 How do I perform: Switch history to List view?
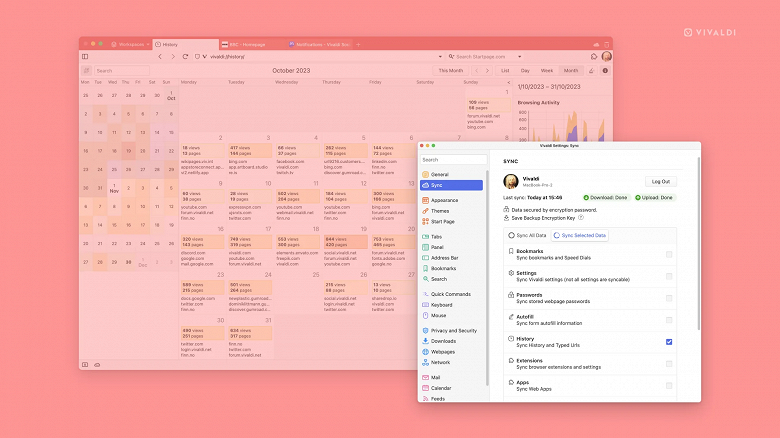pyautogui.click(x=505, y=71)
